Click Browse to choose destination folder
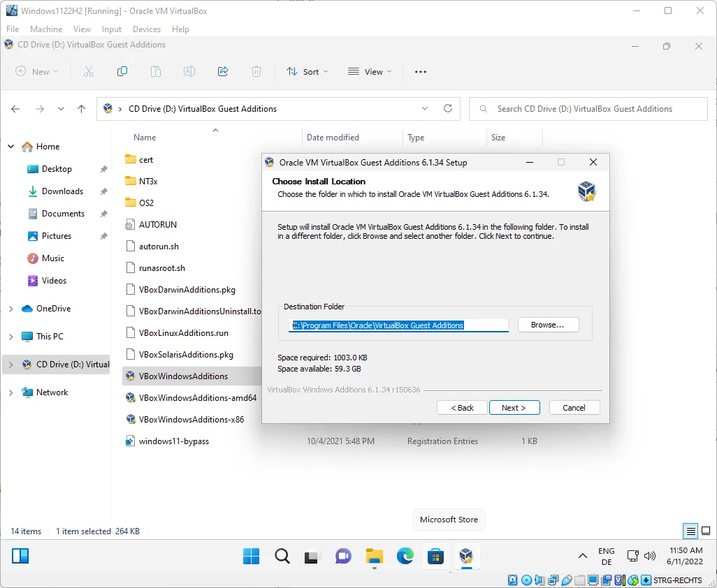Image resolution: width=717 pixels, height=588 pixels. click(x=549, y=325)
